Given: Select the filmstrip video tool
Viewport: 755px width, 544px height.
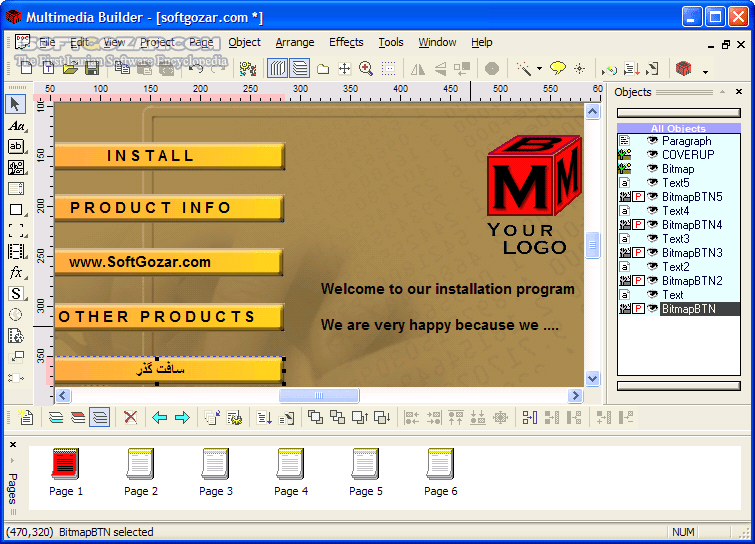Looking at the screenshot, I should 16,251.
